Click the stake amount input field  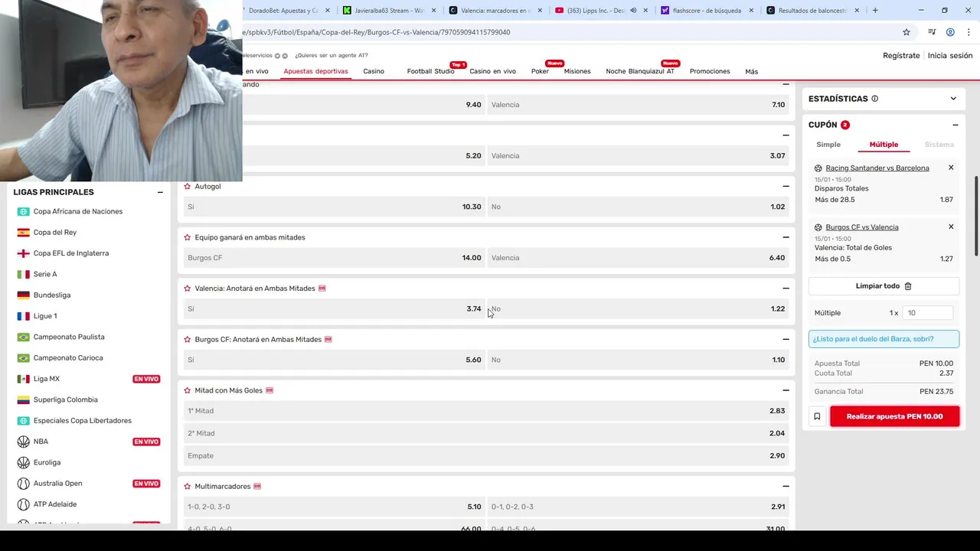(927, 313)
